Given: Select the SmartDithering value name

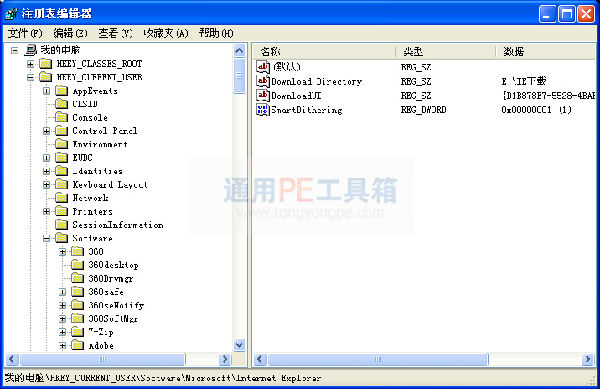Looking at the screenshot, I should pyautogui.click(x=307, y=110).
